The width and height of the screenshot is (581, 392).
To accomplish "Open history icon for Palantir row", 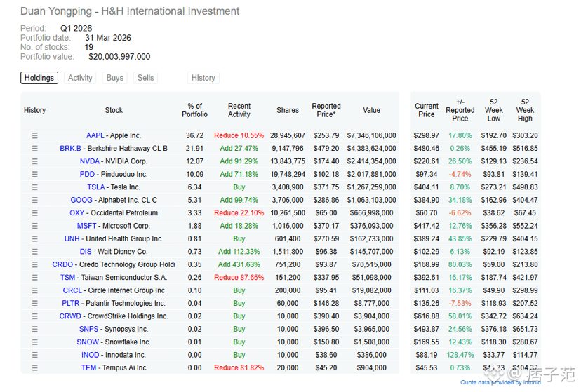I will point(35,303).
